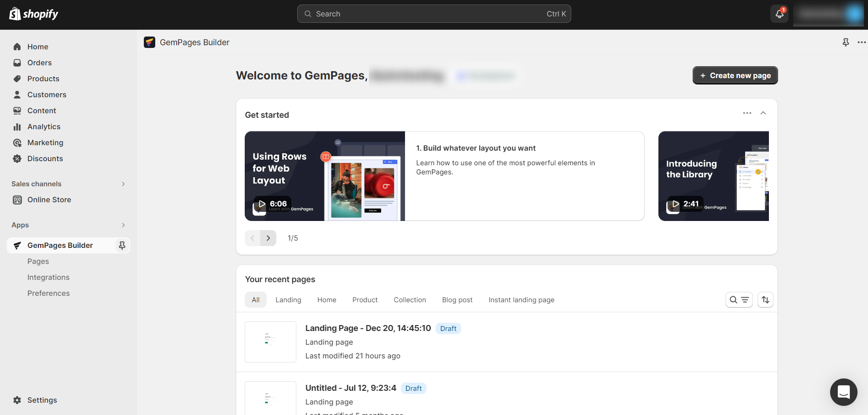
Task: Open Analytics from the sidebar
Action: [43, 126]
